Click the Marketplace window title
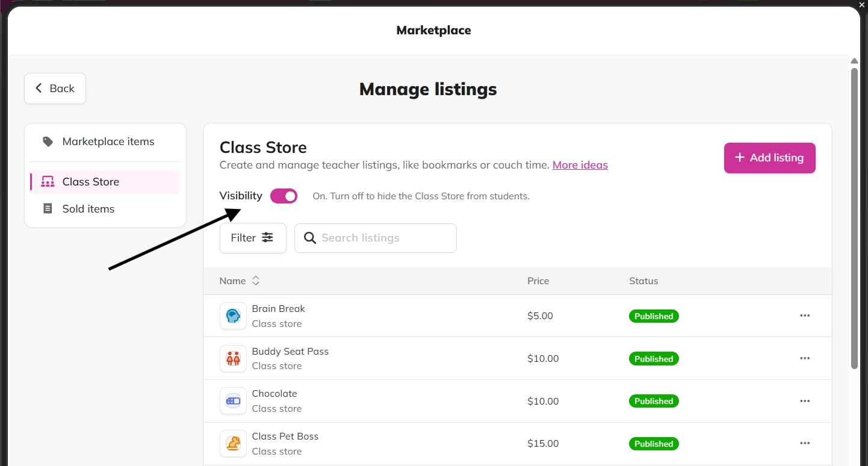 (x=433, y=30)
